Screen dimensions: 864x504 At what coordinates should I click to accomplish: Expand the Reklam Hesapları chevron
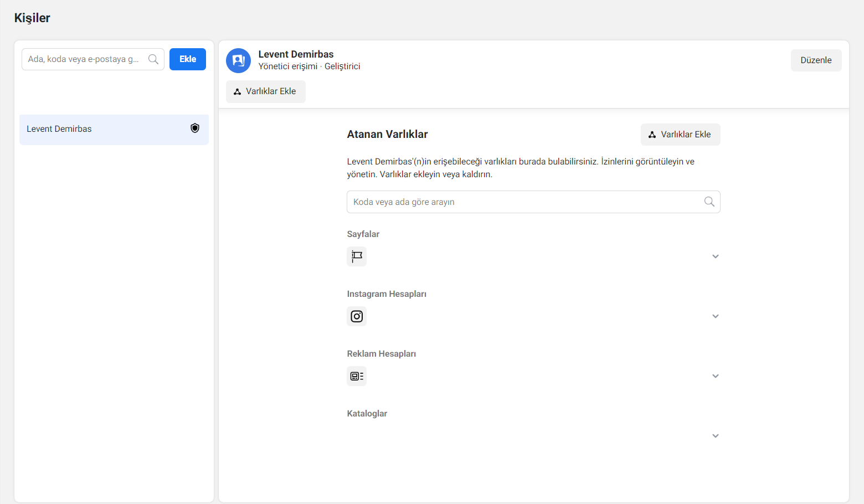[x=716, y=376]
